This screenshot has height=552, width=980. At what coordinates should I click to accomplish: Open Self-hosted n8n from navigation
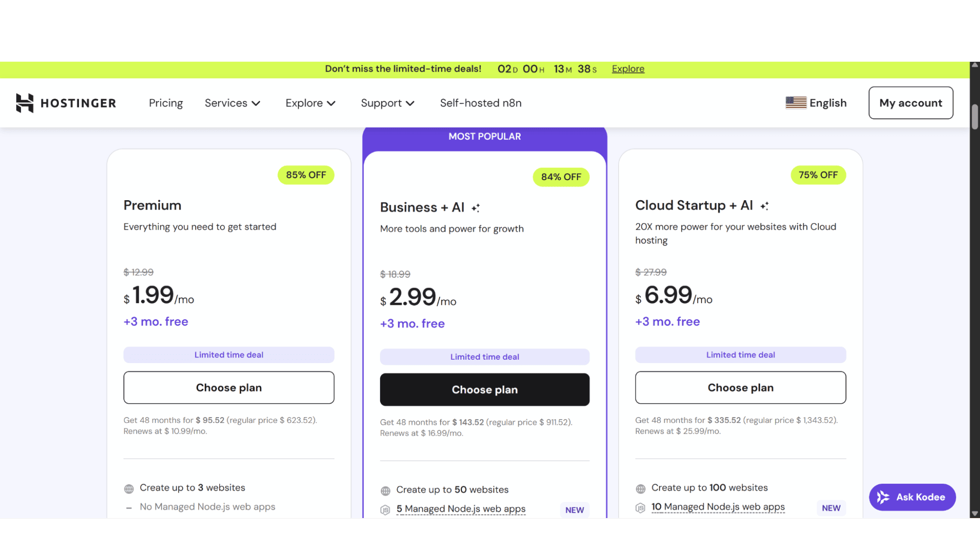click(480, 103)
